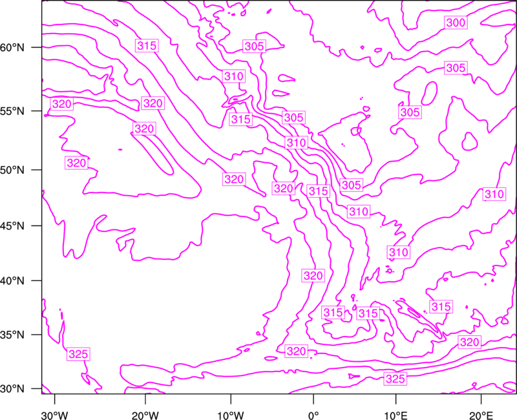Select the 10°W longitude label
The height and width of the screenshot is (420, 517).
click(231, 415)
